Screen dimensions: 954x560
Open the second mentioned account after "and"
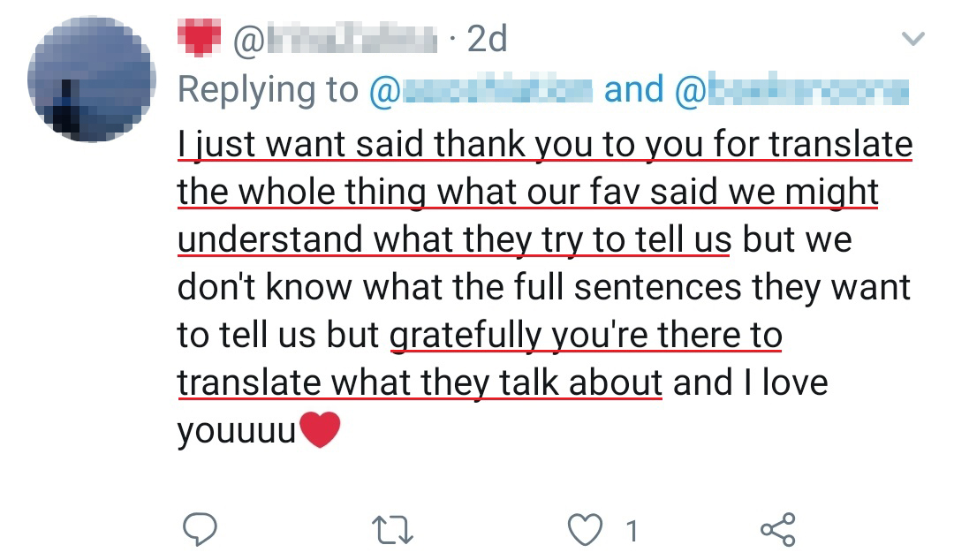tap(791, 90)
